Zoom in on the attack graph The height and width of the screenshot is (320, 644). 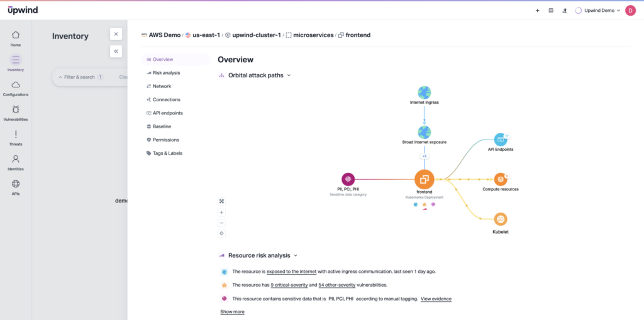point(222,212)
